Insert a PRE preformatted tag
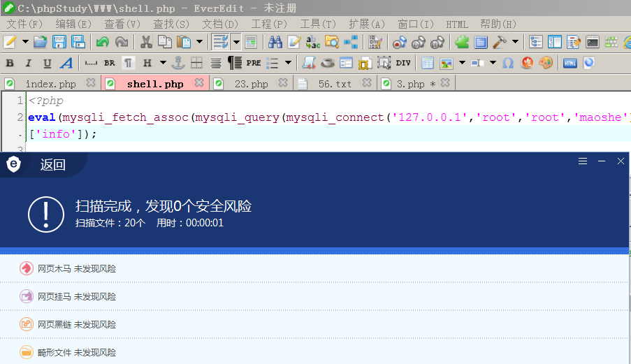 (254, 63)
